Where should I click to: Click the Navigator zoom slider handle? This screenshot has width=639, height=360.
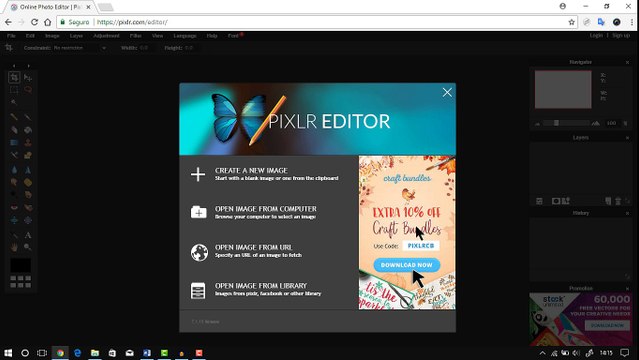tap(556, 123)
